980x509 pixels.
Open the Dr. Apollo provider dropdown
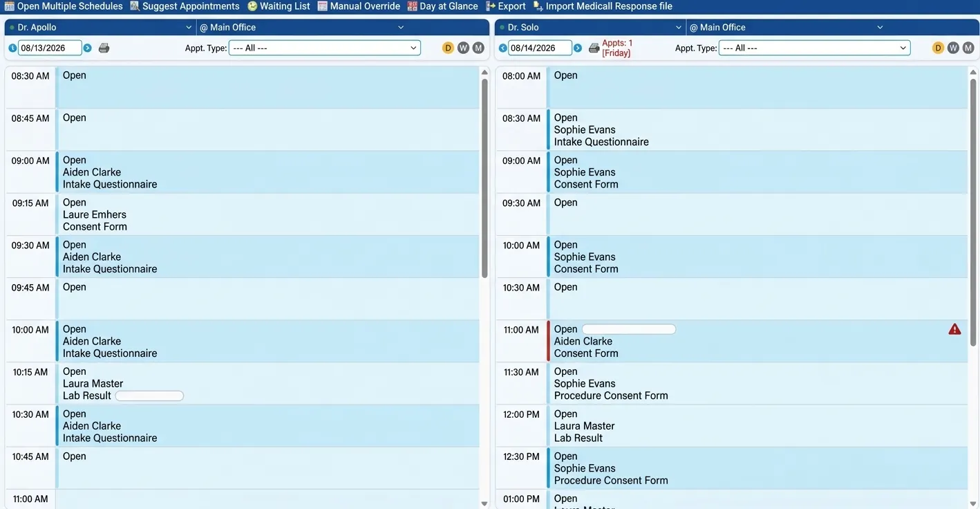[x=101, y=27]
